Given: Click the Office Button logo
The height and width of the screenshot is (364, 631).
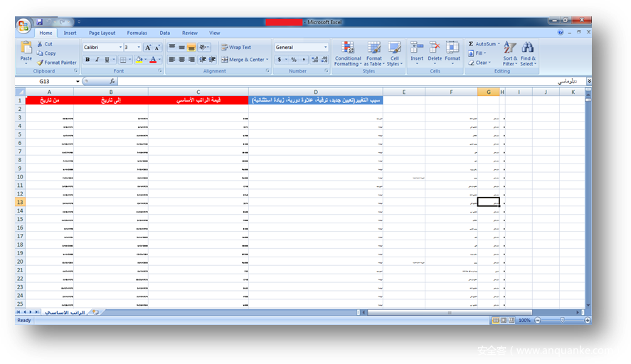Looking at the screenshot, I should tap(23, 26).
